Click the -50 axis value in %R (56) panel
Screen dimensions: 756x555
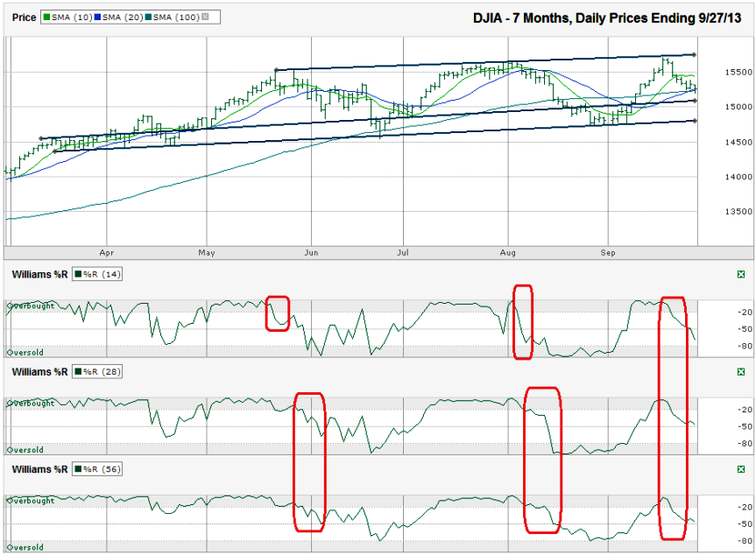[x=745, y=524]
